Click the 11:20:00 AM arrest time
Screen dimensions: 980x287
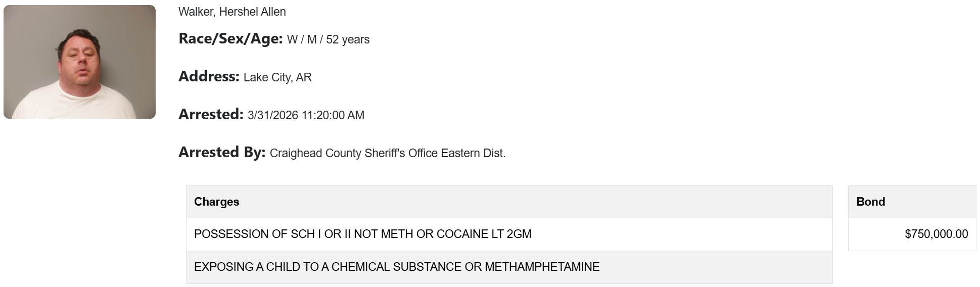point(333,115)
